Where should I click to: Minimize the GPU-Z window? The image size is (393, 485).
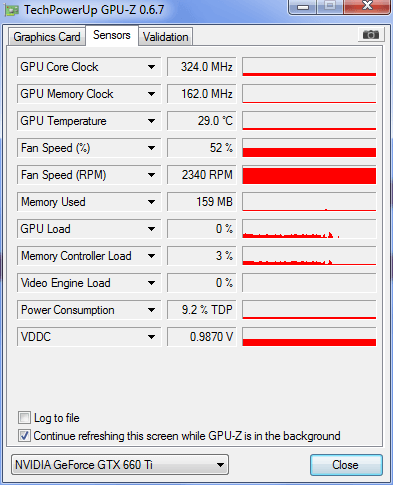pos(302,7)
